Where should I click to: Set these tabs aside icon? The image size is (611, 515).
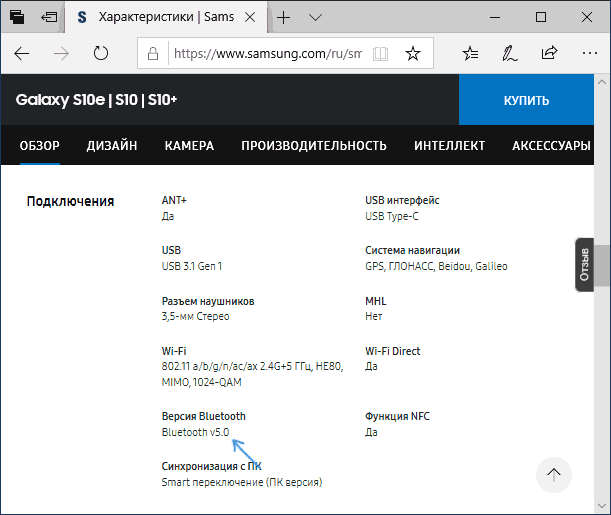pos(49,17)
